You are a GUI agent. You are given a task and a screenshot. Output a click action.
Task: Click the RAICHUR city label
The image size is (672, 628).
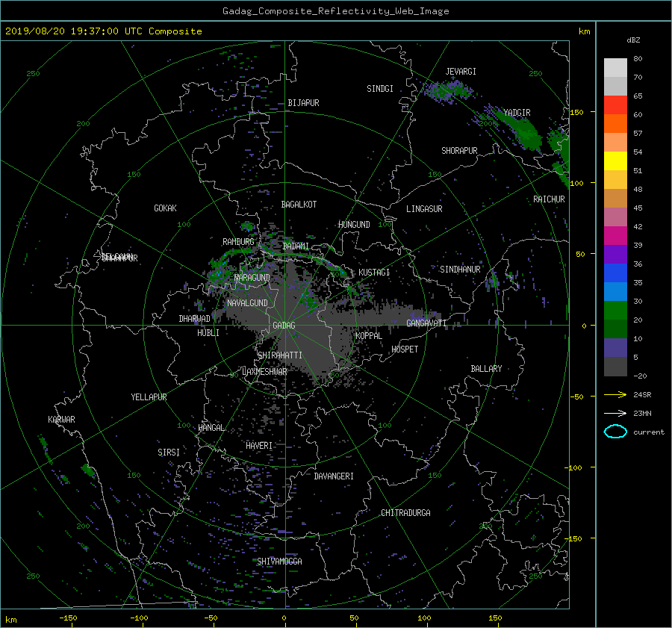tap(549, 199)
